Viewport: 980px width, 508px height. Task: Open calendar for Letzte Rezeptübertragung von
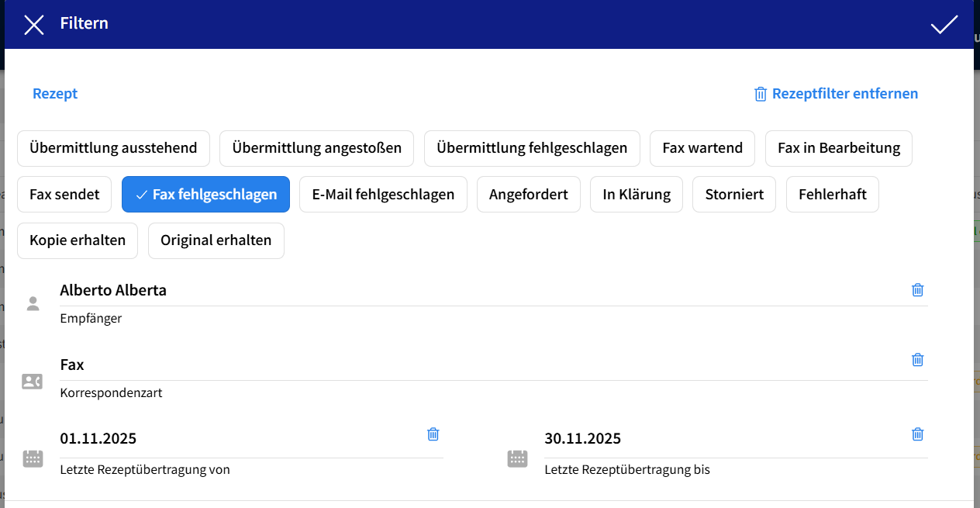[x=33, y=458]
